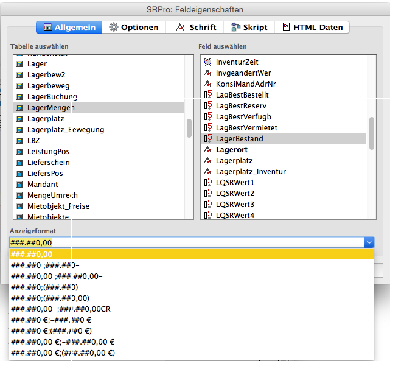Click inside the Anzeigeformat text field
Viewport: 399px width, 372px height.
tap(187, 242)
